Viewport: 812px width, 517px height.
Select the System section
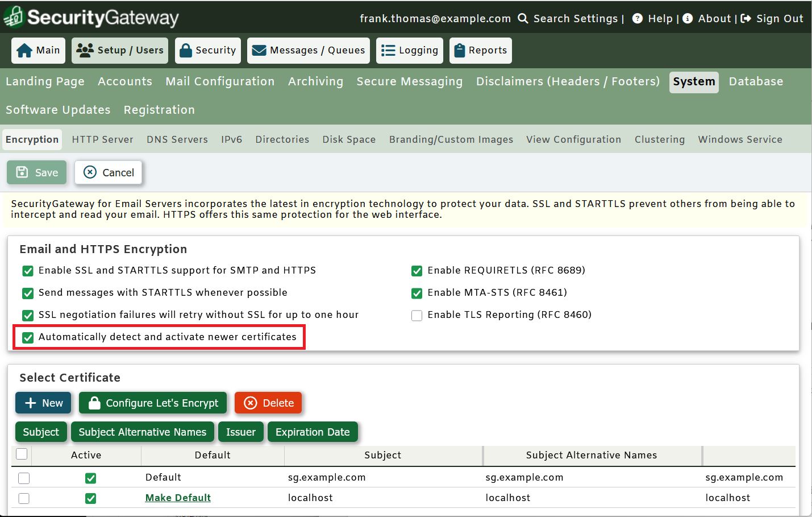(694, 82)
